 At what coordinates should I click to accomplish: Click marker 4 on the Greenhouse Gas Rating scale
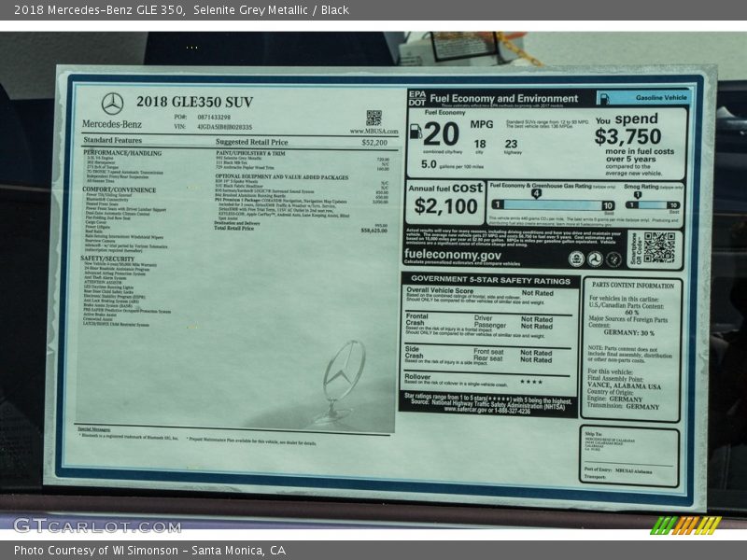pyautogui.click(x=536, y=193)
